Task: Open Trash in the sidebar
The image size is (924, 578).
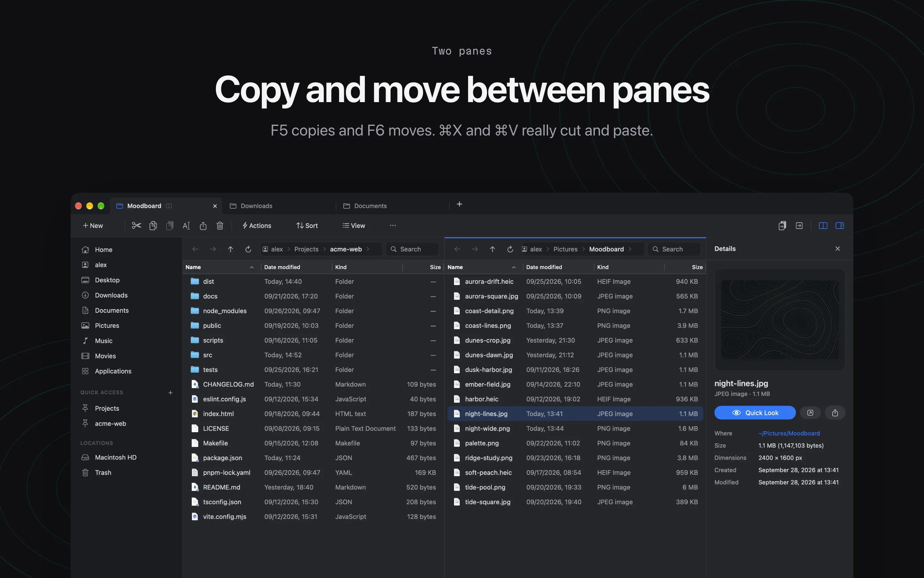Action: click(126, 472)
